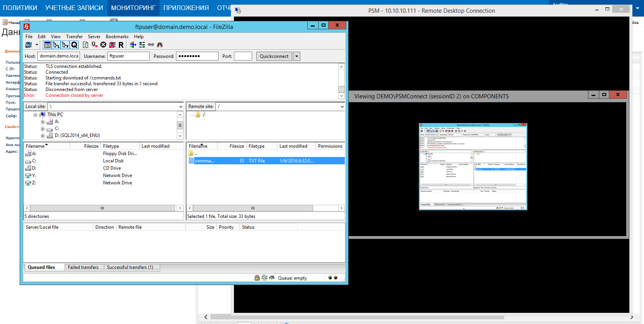Toggle the synchronized browsing chain icon
This screenshot has height=324, width=644.
pos(151,45)
